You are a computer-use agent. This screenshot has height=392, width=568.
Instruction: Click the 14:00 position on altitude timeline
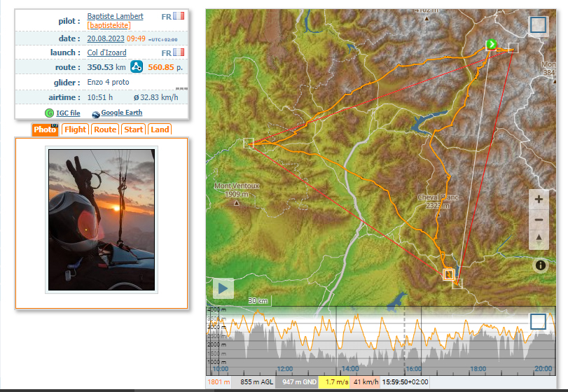[x=350, y=369]
